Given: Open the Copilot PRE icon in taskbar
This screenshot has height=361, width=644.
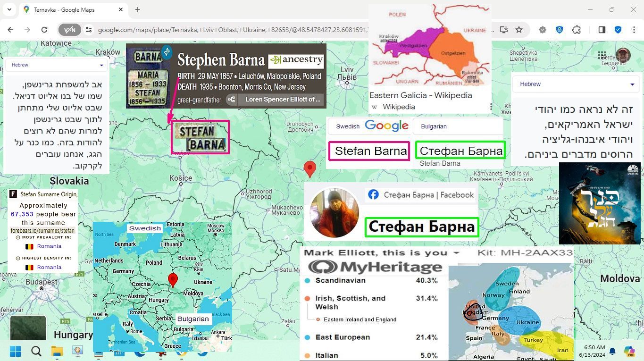Looking at the screenshot, I should click(x=629, y=351).
